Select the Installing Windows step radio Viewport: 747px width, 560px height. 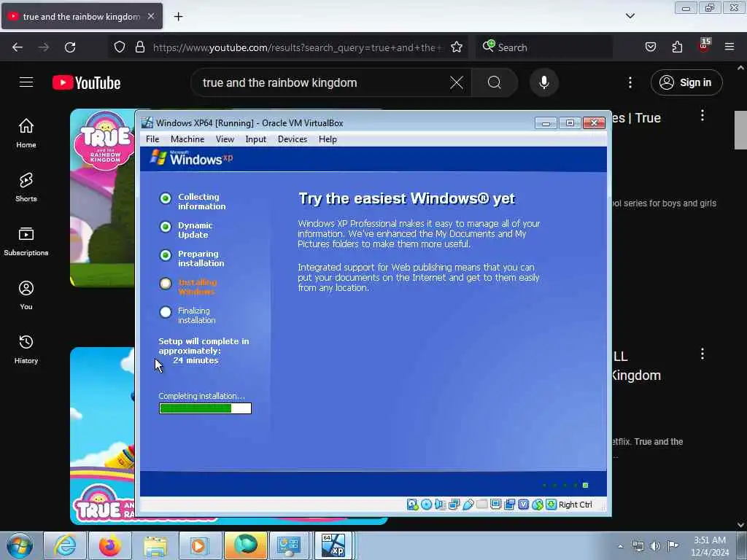click(x=166, y=284)
